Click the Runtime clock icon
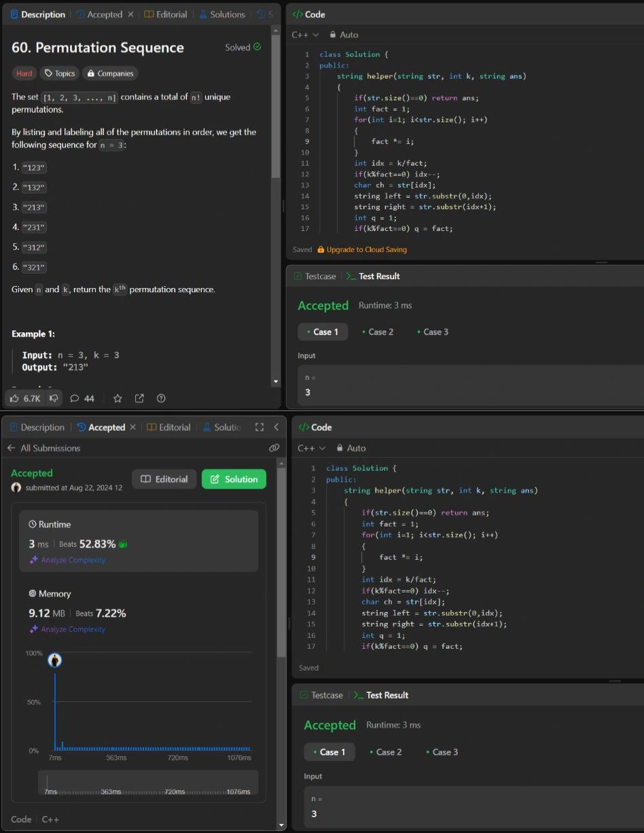 pos(32,525)
